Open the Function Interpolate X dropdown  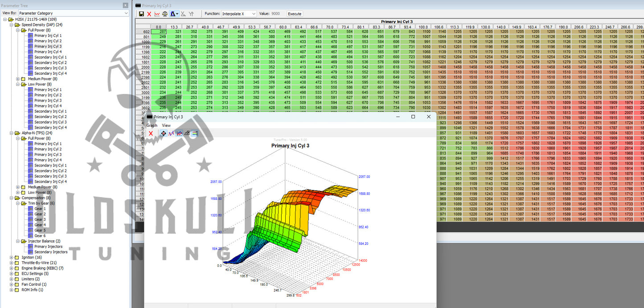click(254, 14)
